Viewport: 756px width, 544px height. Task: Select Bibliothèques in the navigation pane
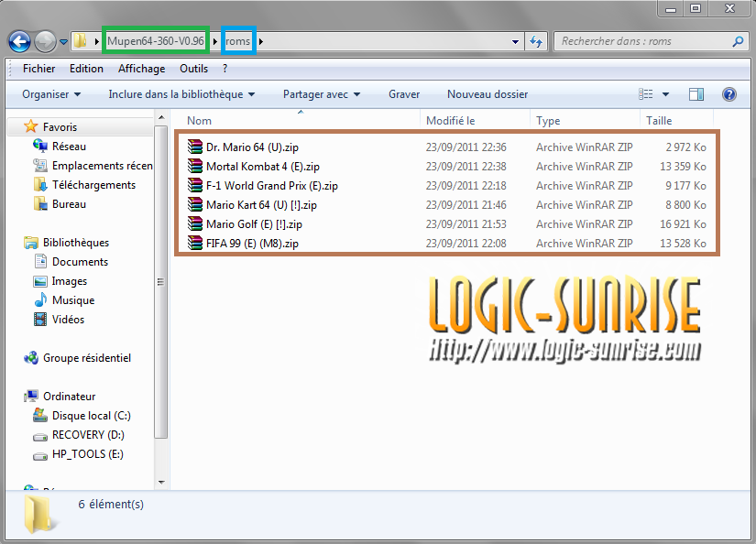76,243
